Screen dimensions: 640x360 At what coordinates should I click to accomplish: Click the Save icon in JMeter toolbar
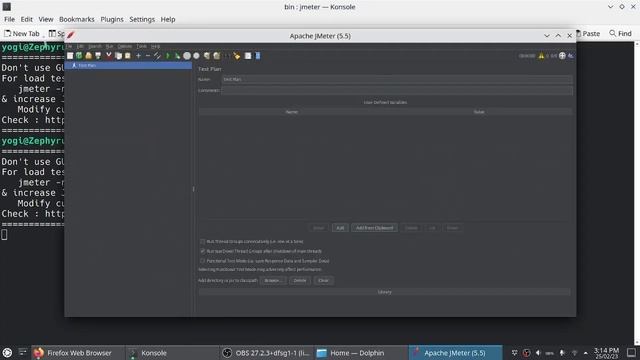tap(98, 56)
